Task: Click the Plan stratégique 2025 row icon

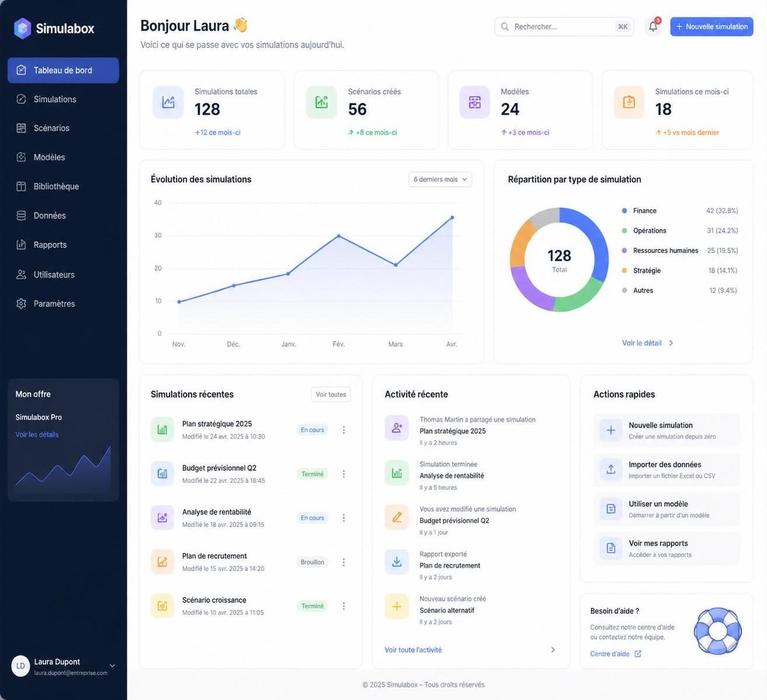Action: 162,429
